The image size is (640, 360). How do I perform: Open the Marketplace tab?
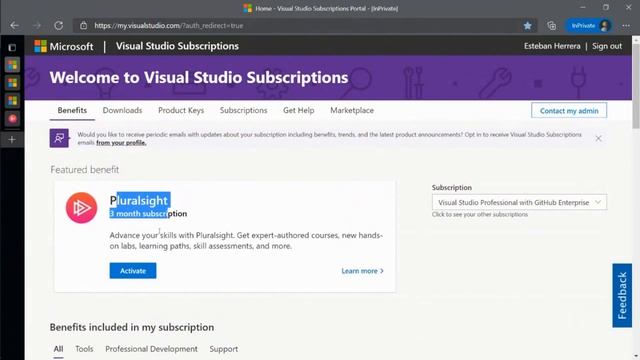[352, 111]
